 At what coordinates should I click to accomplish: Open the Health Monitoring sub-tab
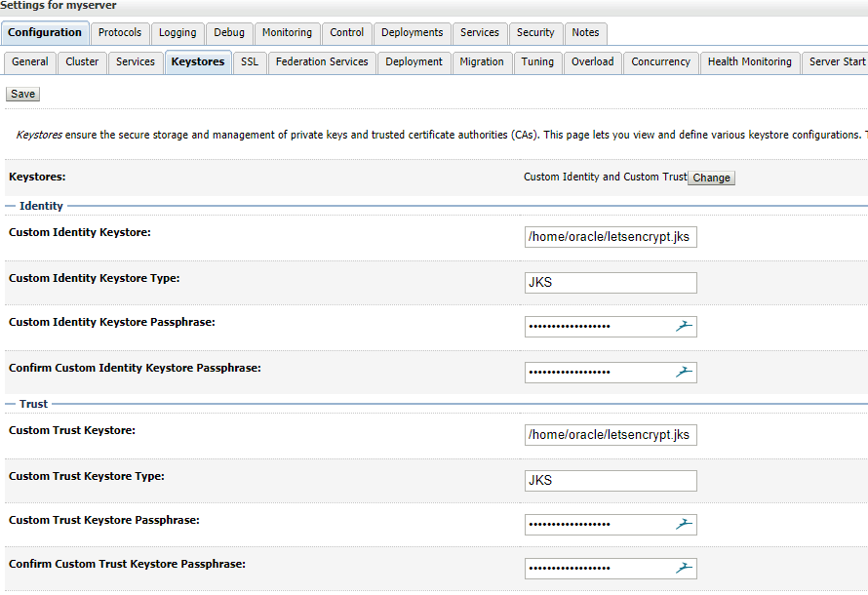coord(749,62)
